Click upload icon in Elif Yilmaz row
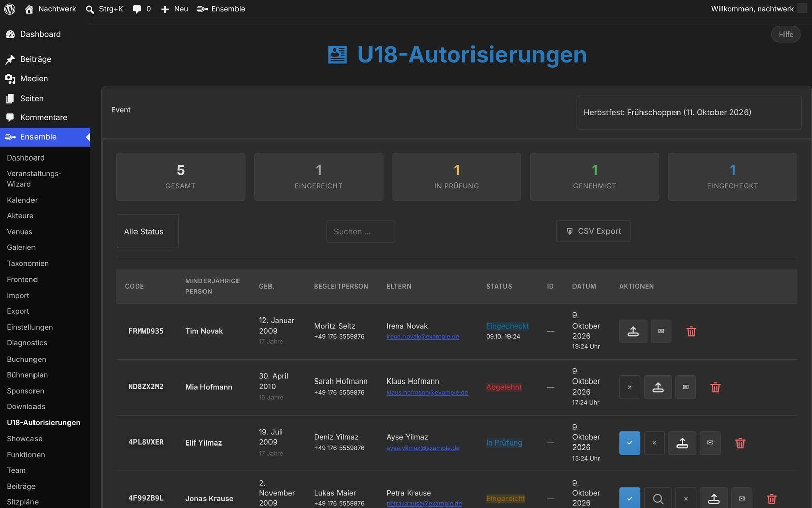 (x=682, y=443)
